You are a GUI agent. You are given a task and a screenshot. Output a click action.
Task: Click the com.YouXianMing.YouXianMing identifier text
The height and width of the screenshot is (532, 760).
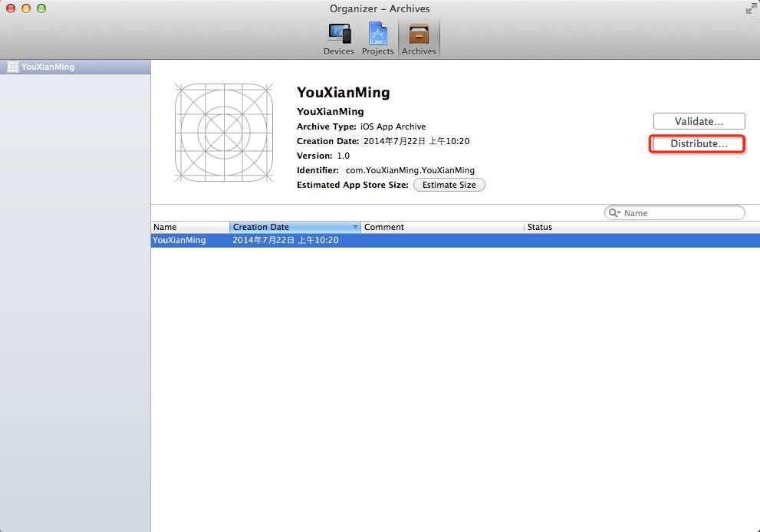tap(410, 170)
